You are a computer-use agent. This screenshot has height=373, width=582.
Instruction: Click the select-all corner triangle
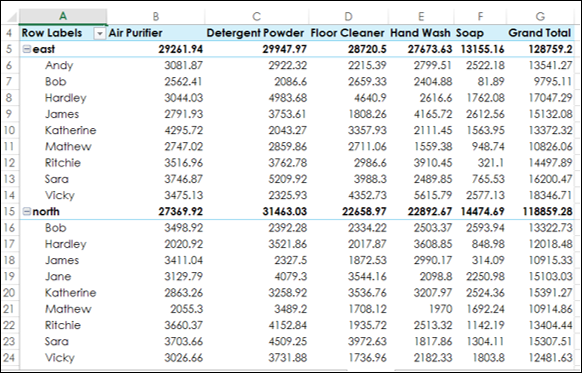coord(10,16)
